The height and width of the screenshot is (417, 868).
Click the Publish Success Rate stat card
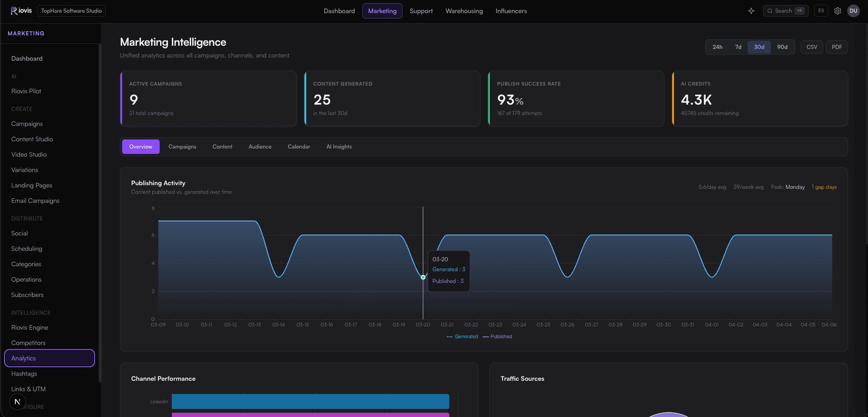click(576, 98)
